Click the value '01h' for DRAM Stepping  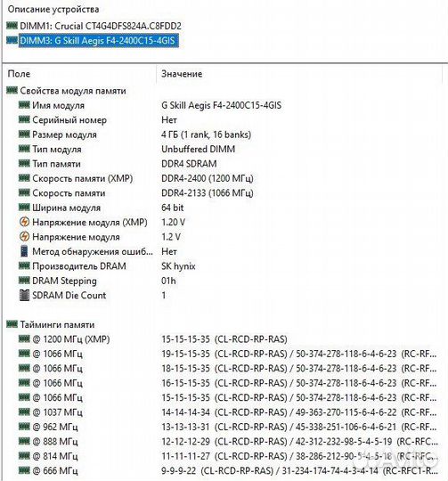168,281
